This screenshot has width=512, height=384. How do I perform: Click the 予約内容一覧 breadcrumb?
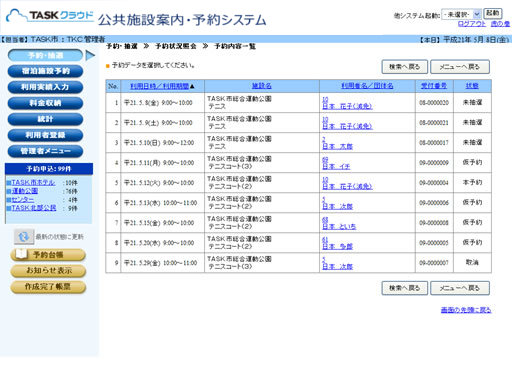click(x=235, y=46)
